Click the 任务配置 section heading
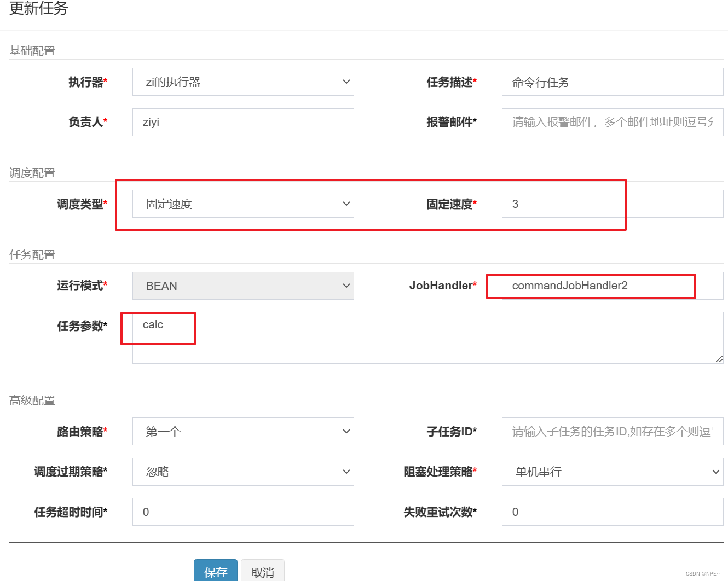 point(32,255)
